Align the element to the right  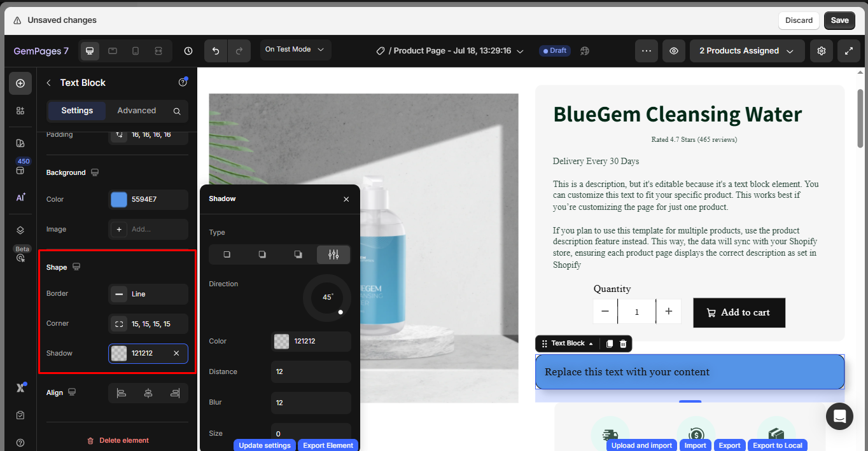point(175,393)
